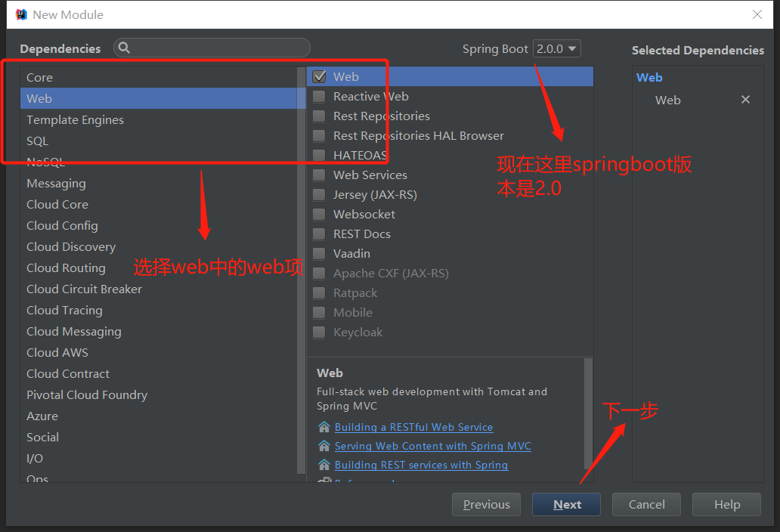Check the REST Docs option
Viewport: 780px width, 532px height.
pyautogui.click(x=320, y=234)
